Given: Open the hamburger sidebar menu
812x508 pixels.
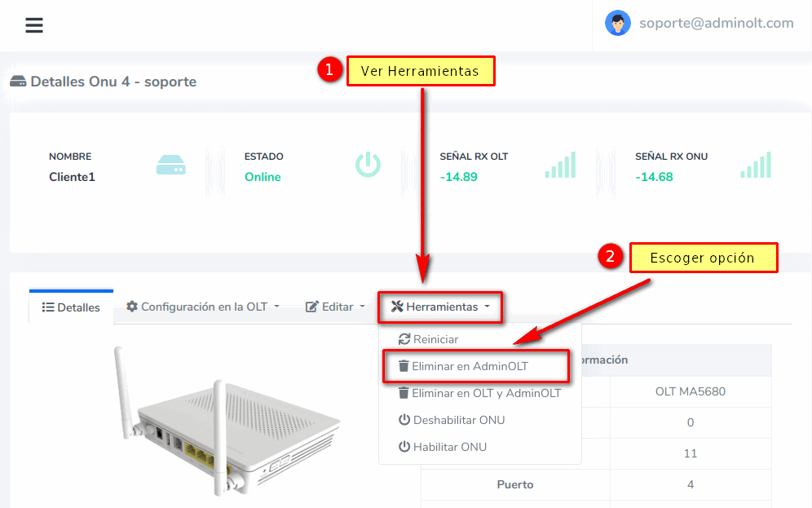Looking at the screenshot, I should point(33,25).
